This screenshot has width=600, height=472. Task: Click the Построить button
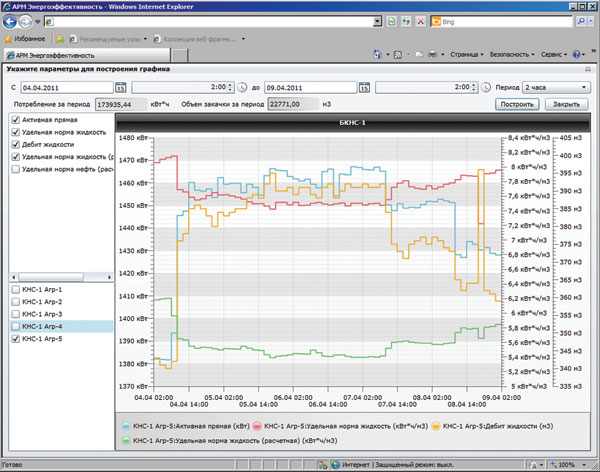pyautogui.click(x=517, y=104)
